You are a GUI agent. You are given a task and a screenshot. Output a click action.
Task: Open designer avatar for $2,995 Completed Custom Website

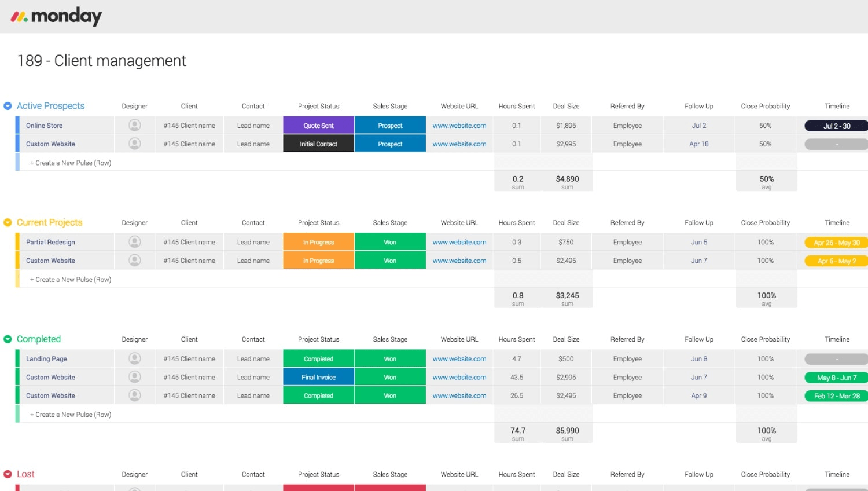(x=135, y=377)
